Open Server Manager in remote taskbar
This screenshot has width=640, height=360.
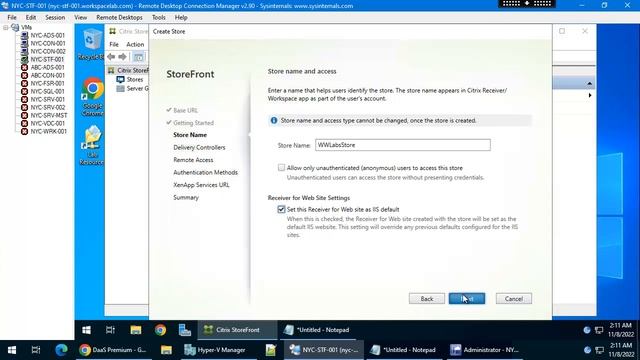click(x=184, y=330)
